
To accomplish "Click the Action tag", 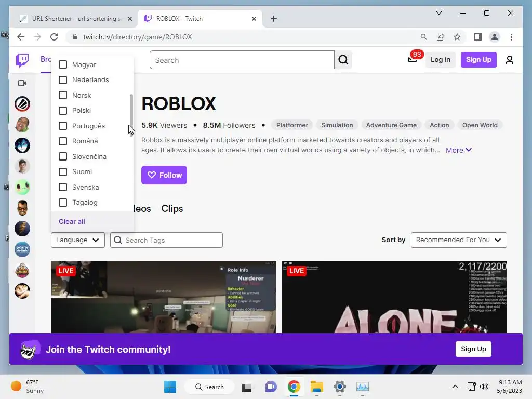I will (440, 125).
